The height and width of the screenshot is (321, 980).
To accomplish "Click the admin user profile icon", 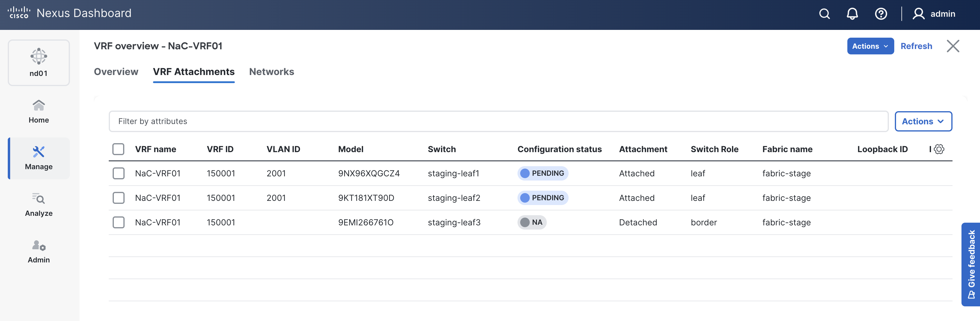I will pos(918,14).
